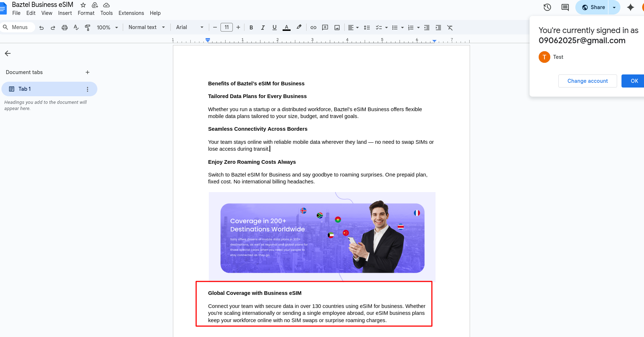Open the text color picker
Screen dimensions: 644x337
(x=287, y=28)
